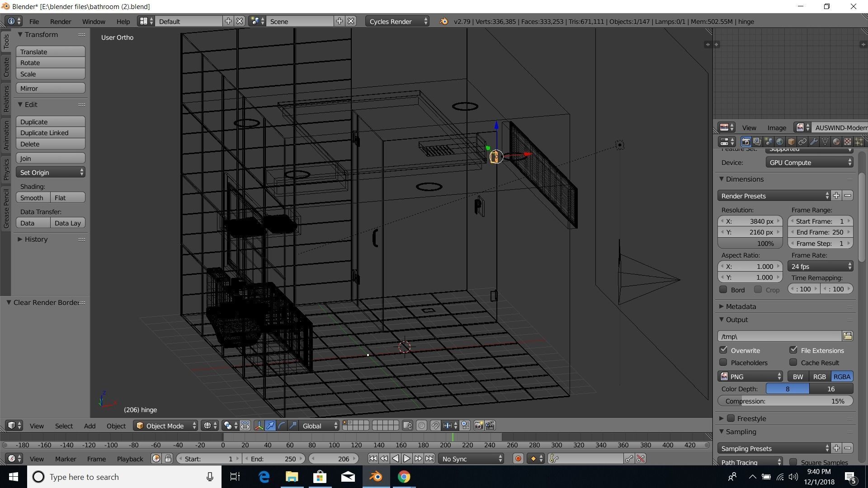Play animation forward in timeline
Viewport: 868px width, 488px height.
pos(406,459)
